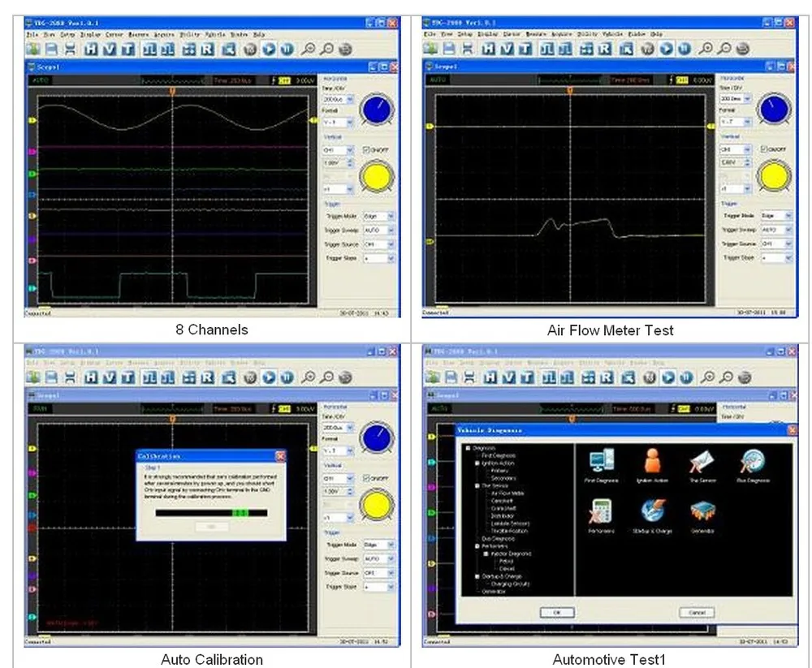
Task: Click OK button in Vehicle Diagnosis dialog
Action: point(557,613)
